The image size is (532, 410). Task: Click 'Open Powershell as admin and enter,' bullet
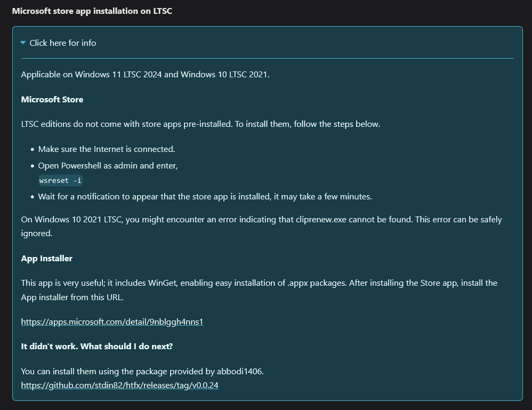tap(108, 166)
